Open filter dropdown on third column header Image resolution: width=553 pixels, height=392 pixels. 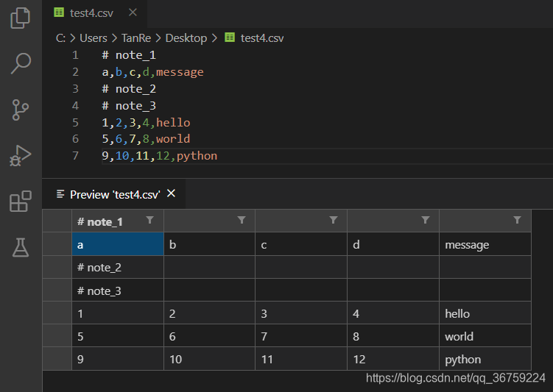click(334, 220)
